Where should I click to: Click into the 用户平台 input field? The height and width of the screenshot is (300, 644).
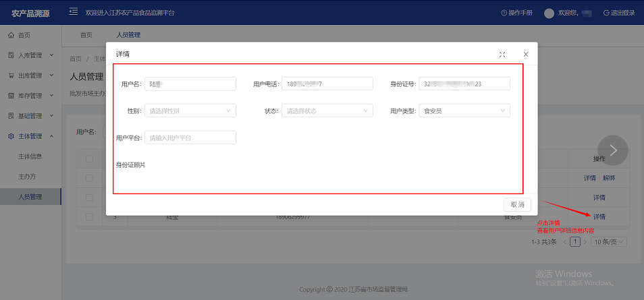[190, 138]
